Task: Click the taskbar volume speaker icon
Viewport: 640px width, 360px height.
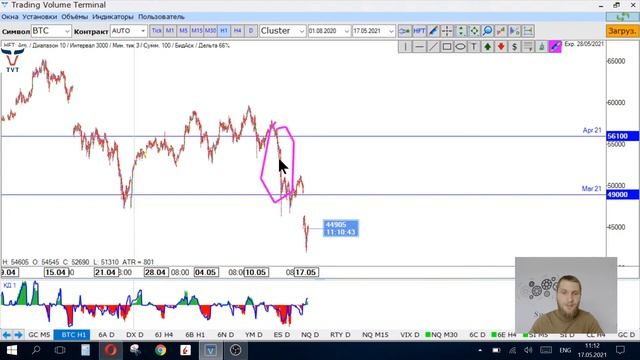Action: (528, 350)
